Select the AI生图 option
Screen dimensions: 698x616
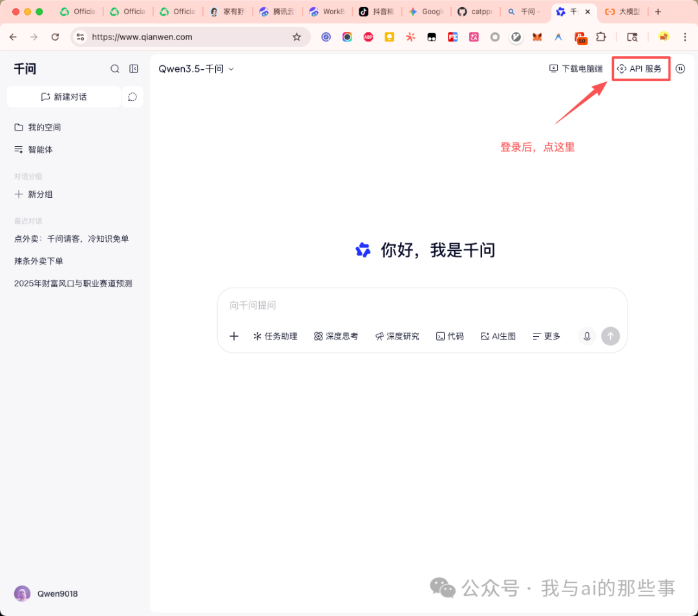[x=498, y=336]
